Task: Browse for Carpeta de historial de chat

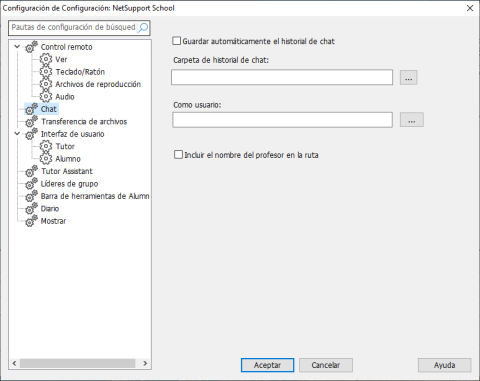Action: (408, 77)
